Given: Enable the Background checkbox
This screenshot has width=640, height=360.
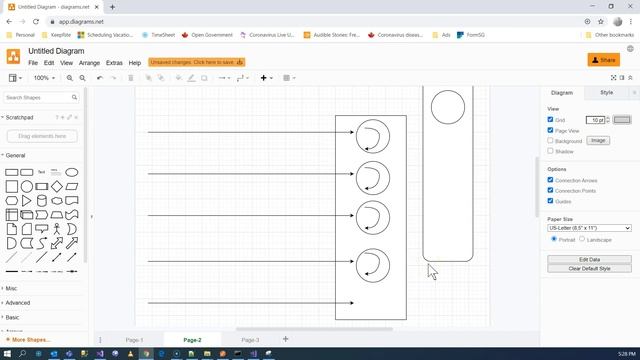Looking at the screenshot, I should pos(550,140).
